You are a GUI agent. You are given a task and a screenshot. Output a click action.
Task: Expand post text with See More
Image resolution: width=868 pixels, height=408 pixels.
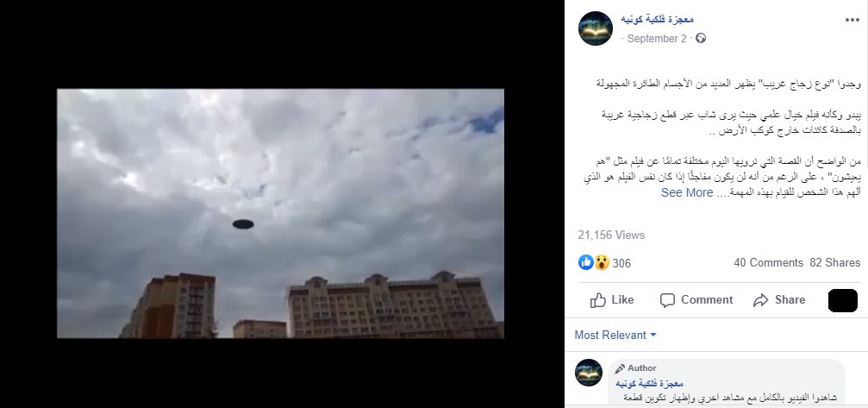click(686, 192)
